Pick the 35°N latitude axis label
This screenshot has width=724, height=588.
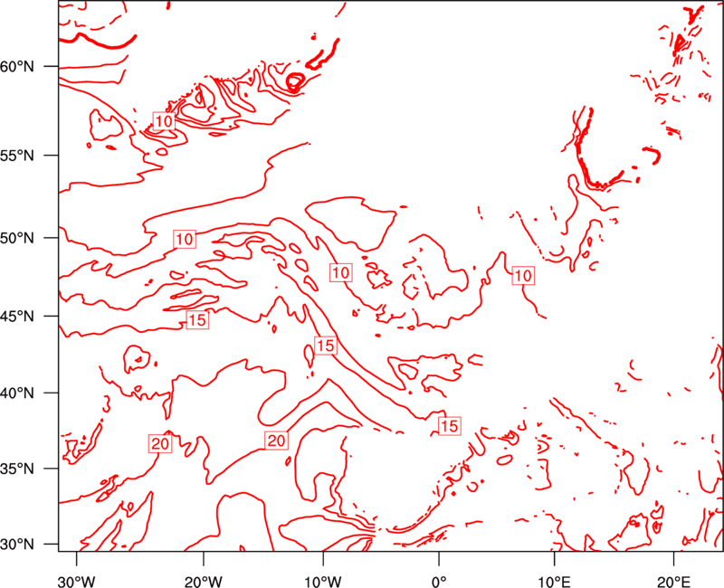coord(17,469)
